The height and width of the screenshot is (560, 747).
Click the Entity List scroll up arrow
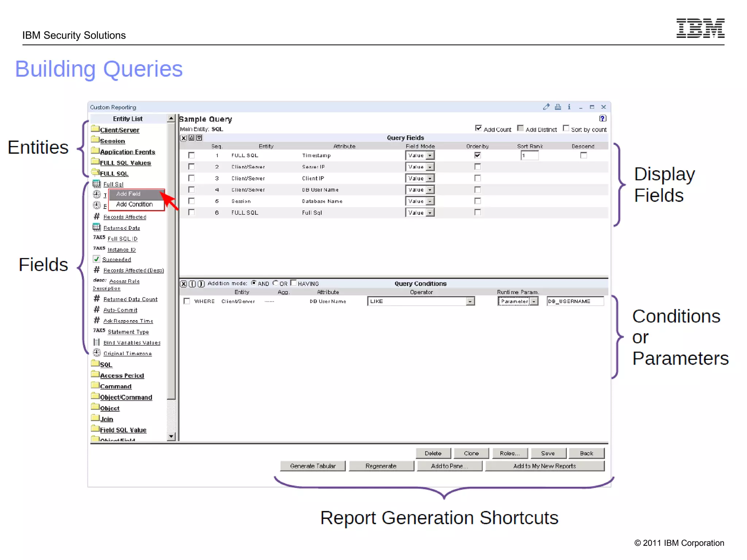click(171, 118)
